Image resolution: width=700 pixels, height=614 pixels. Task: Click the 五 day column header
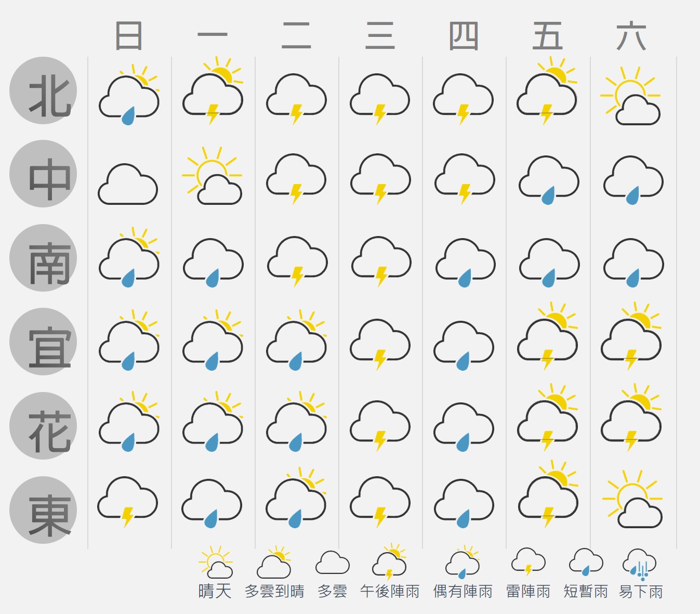(x=547, y=36)
